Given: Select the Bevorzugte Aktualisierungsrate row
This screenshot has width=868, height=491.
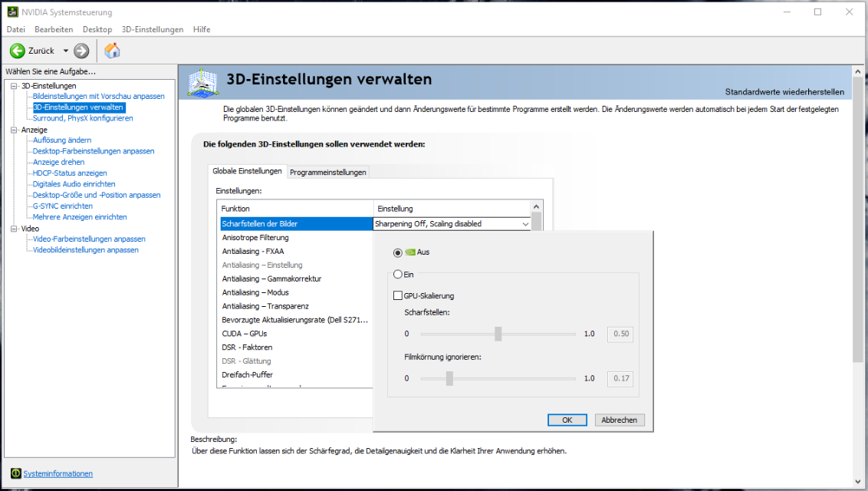Looking at the screenshot, I should (296, 320).
